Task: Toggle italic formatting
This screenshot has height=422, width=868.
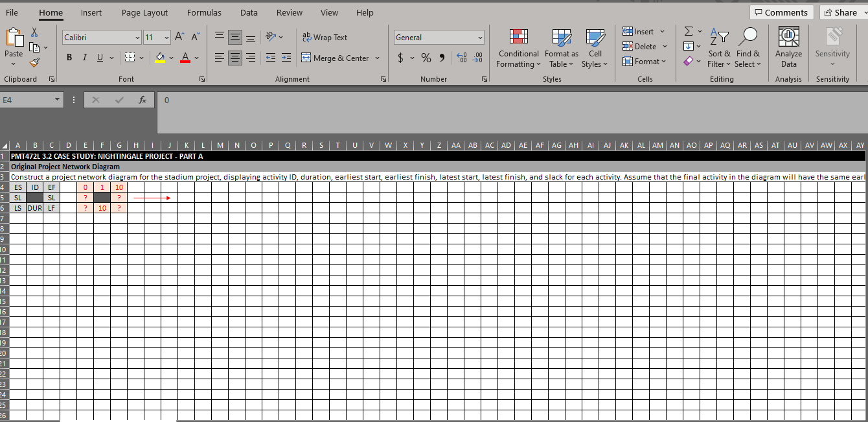Action: [x=84, y=58]
